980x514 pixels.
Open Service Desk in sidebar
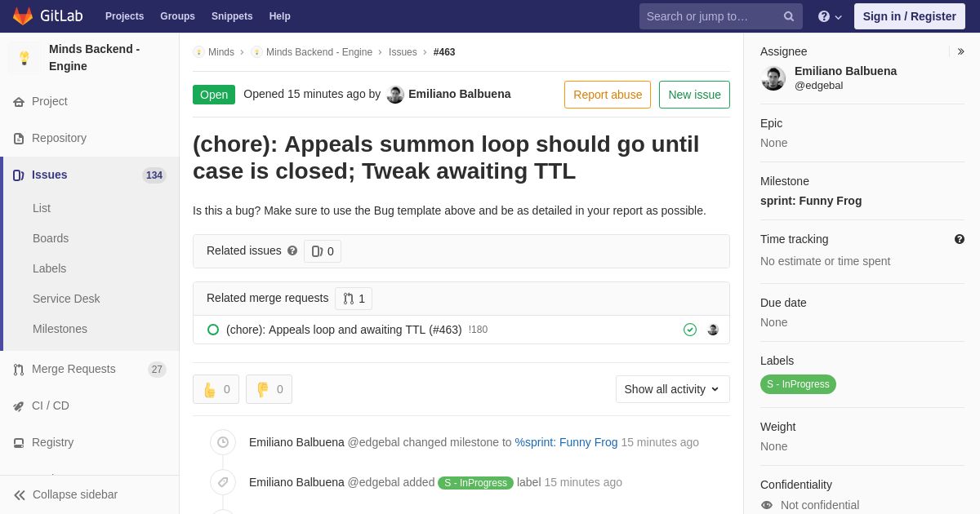click(66, 299)
